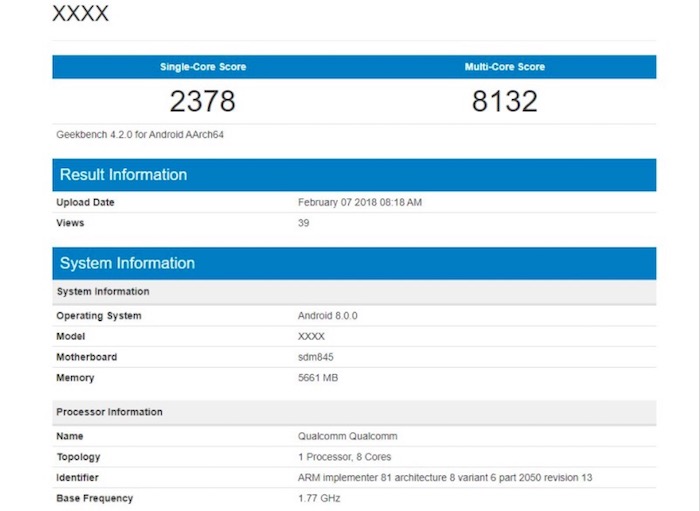The image size is (700, 511).
Task: Click the Base Frequency label
Action: tap(95, 499)
